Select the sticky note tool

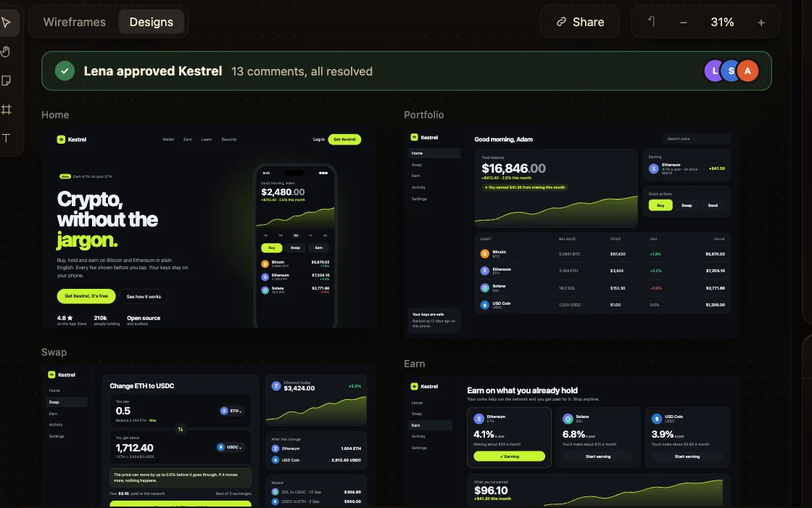(x=7, y=81)
